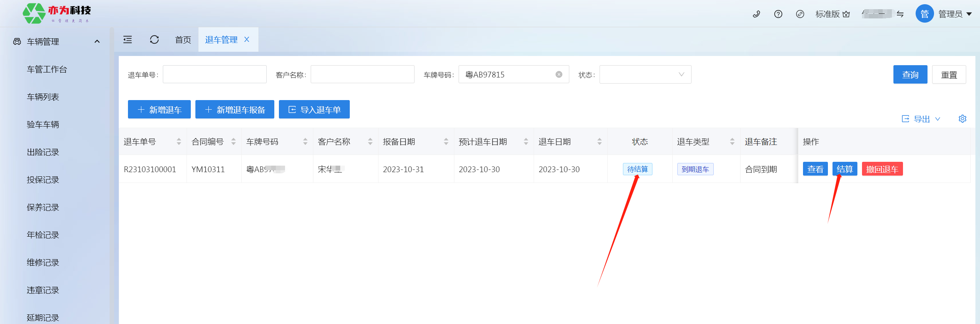Click the switch account arrows icon
The image size is (980, 324).
(x=900, y=14)
